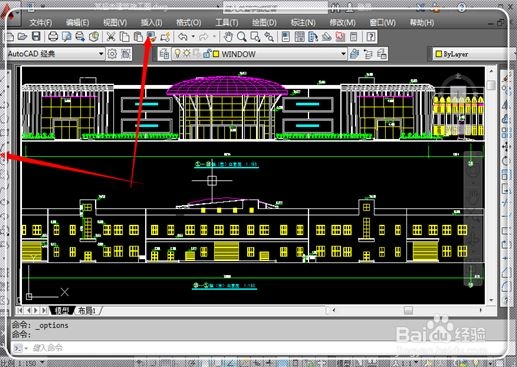Open the AutoCAD 经典 workspace dropdown
This screenshot has height=367, width=517.
coord(56,54)
